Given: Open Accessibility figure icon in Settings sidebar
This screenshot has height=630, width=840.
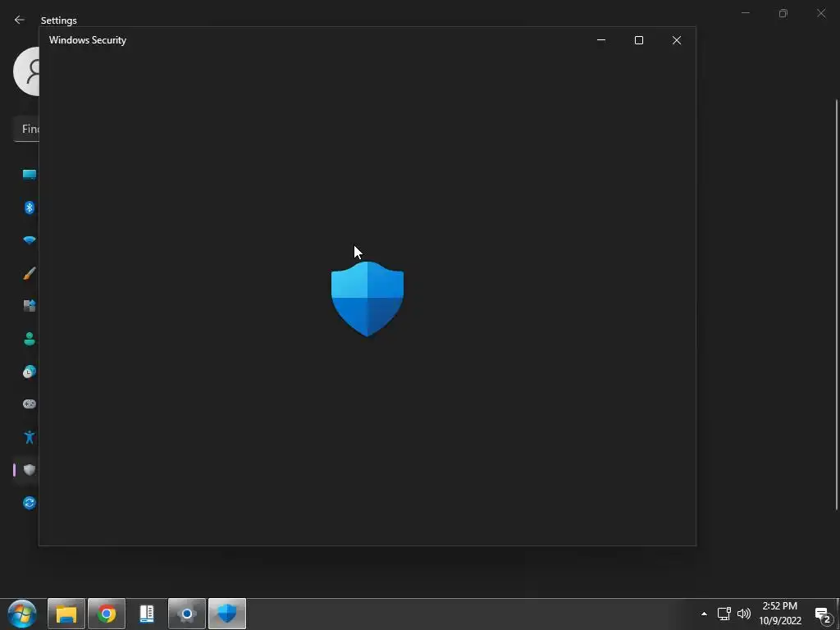Looking at the screenshot, I should coord(30,437).
